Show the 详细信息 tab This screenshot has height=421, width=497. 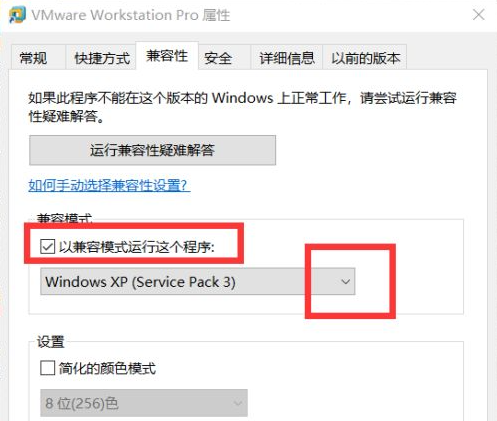point(287,58)
